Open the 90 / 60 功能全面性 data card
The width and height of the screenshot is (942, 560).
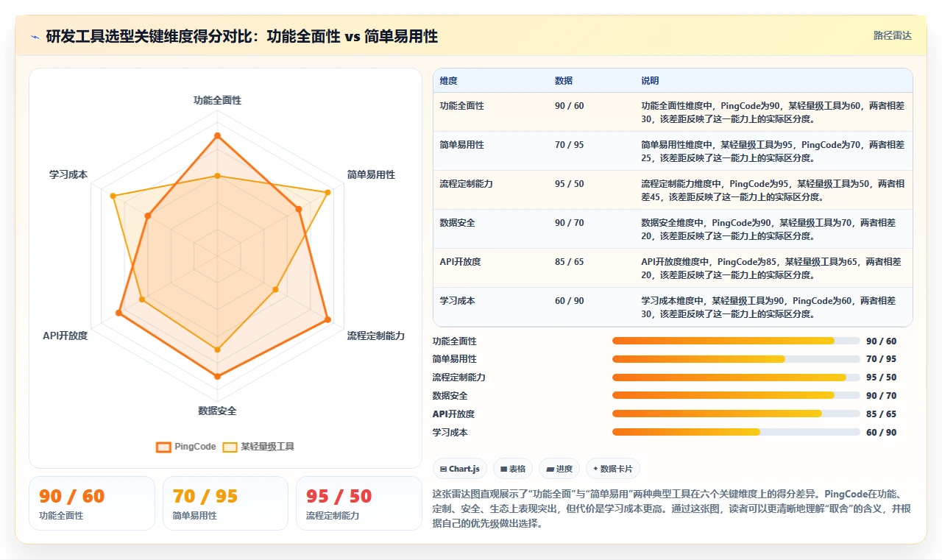click(x=92, y=503)
